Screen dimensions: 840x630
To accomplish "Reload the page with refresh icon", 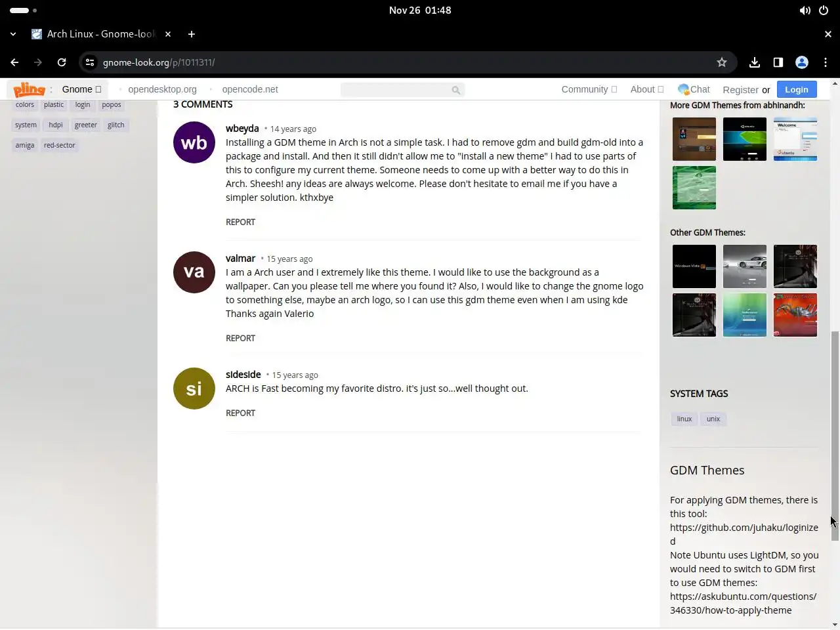I will tap(62, 62).
